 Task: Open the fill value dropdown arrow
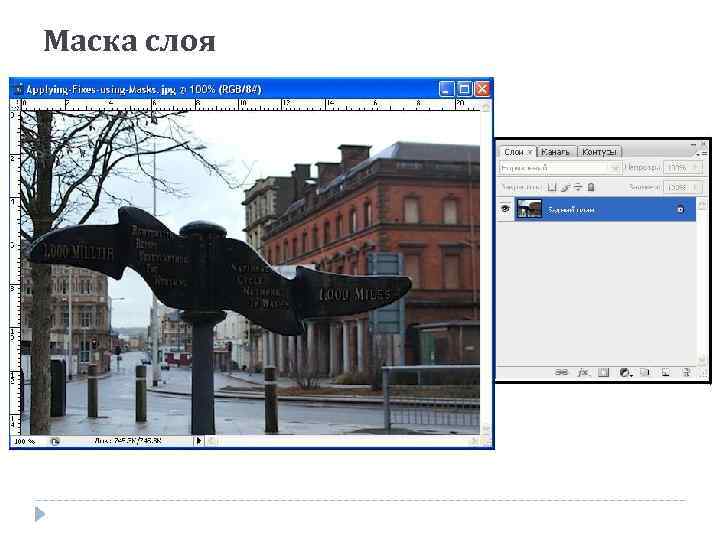[696, 187]
